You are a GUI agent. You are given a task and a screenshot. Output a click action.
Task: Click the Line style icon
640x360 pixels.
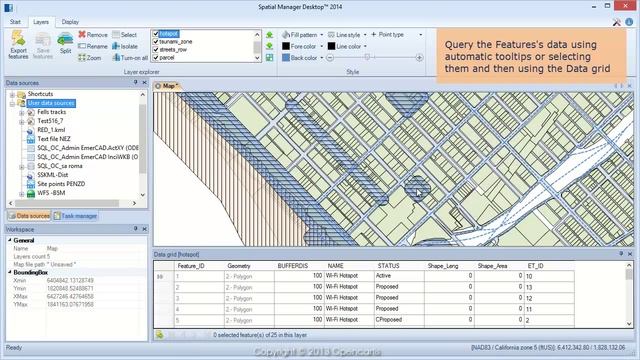331,35
